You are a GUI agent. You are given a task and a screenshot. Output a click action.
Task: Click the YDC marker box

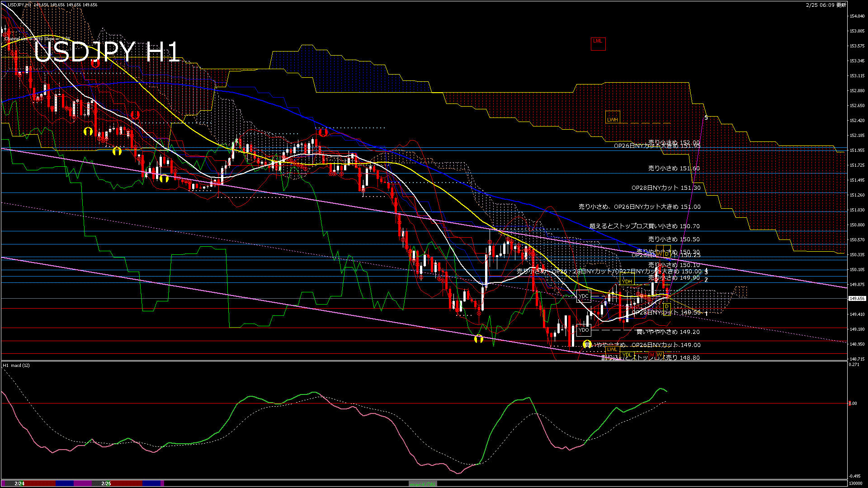pyautogui.click(x=583, y=296)
